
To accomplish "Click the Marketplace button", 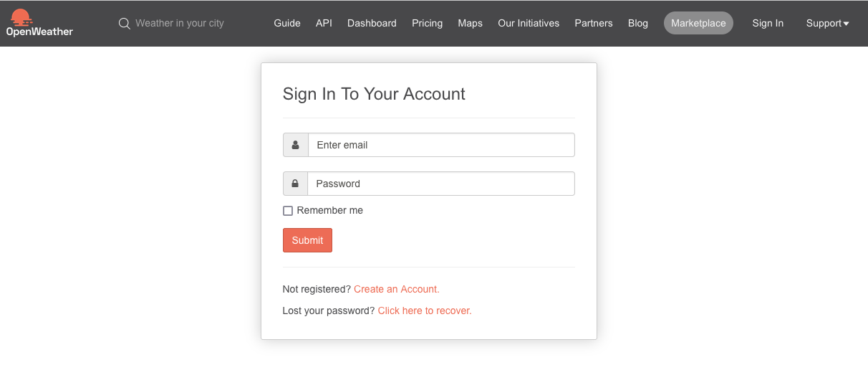I will 698,23.
